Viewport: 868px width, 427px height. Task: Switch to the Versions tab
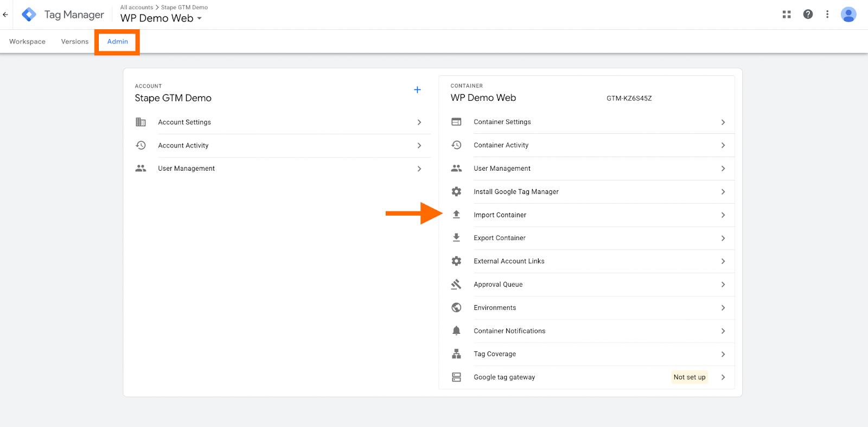tap(75, 42)
